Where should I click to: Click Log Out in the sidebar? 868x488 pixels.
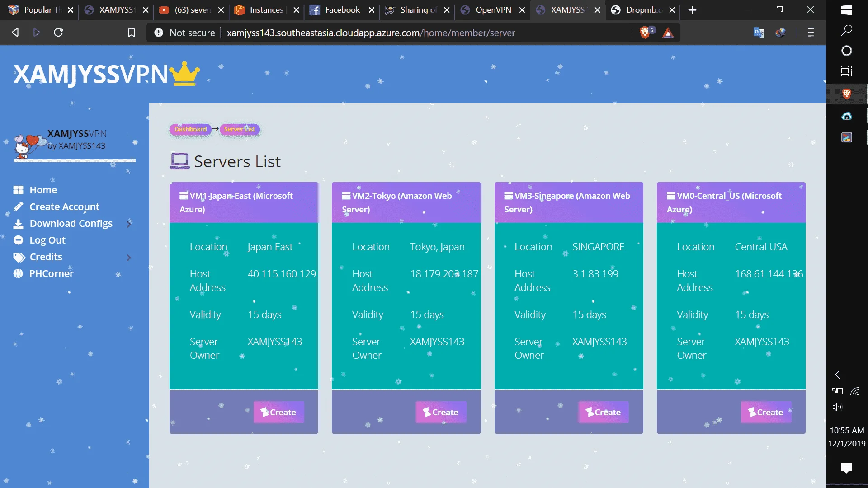pyautogui.click(x=47, y=240)
